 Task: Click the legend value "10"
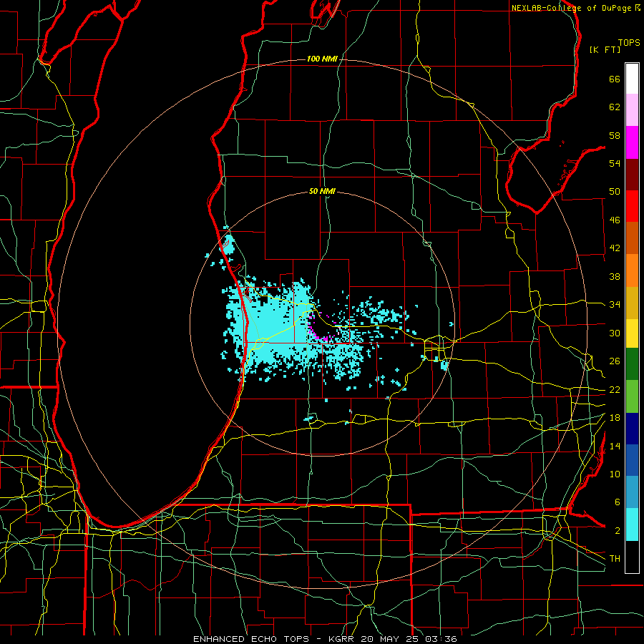[x=615, y=474]
